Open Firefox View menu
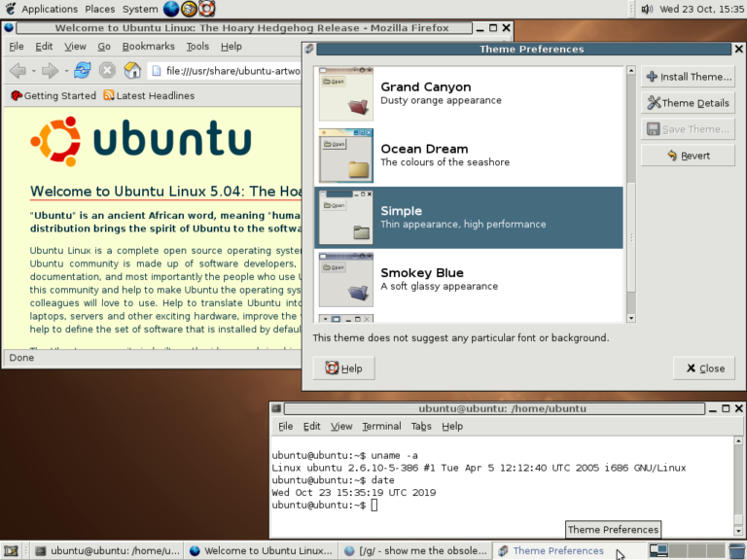This screenshot has height=560, width=747. pyautogui.click(x=75, y=47)
